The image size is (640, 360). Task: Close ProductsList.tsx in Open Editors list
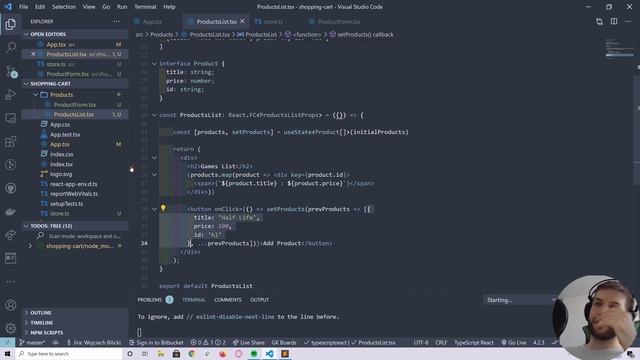(33, 54)
